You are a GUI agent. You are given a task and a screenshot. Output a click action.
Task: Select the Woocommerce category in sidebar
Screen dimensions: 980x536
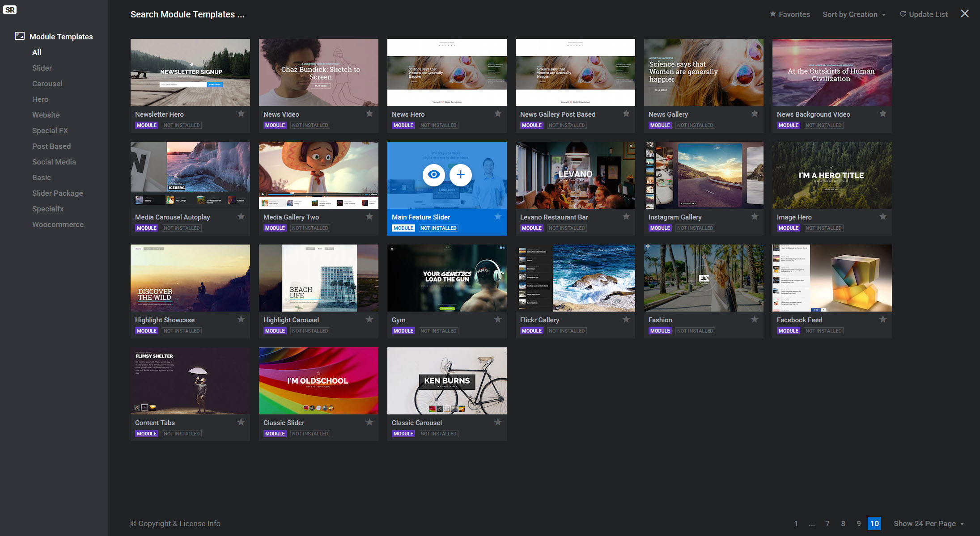58,224
